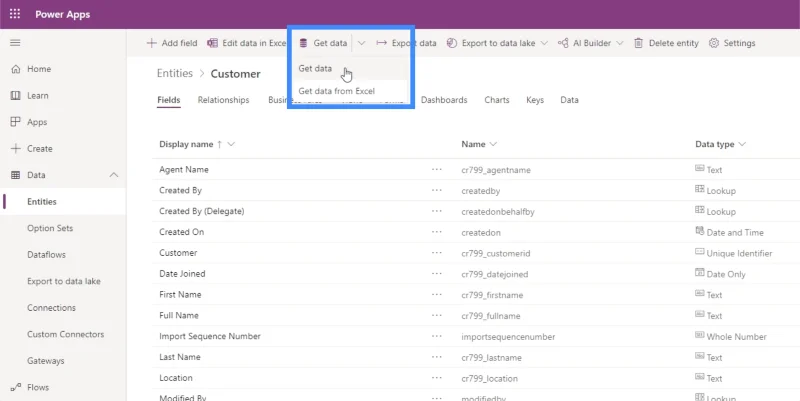The width and height of the screenshot is (800, 401).
Task: Open Data type column filter chevron
Action: click(x=742, y=144)
